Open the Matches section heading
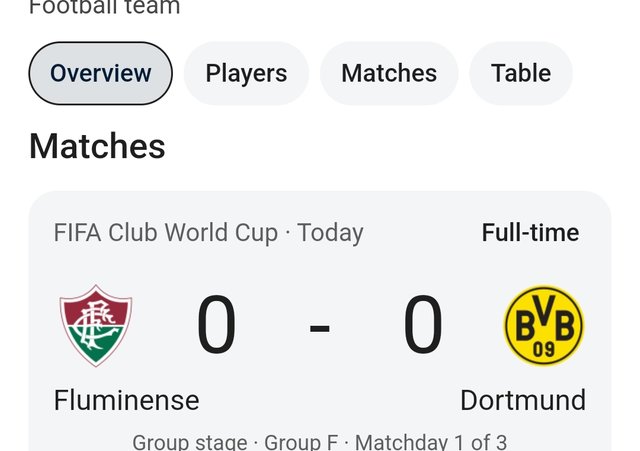Screen dimensions: 640x451 pyautogui.click(x=97, y=146)
